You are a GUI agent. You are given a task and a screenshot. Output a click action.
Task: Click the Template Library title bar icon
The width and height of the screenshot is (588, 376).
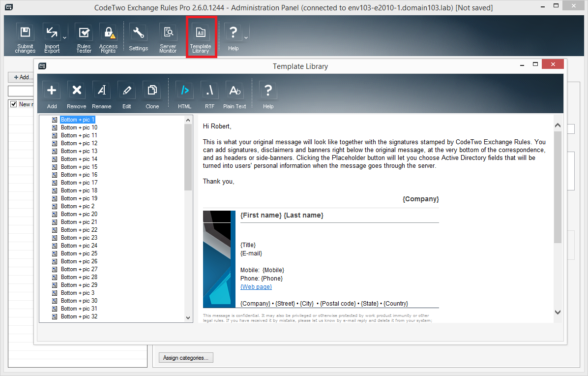tap(42, 66)
